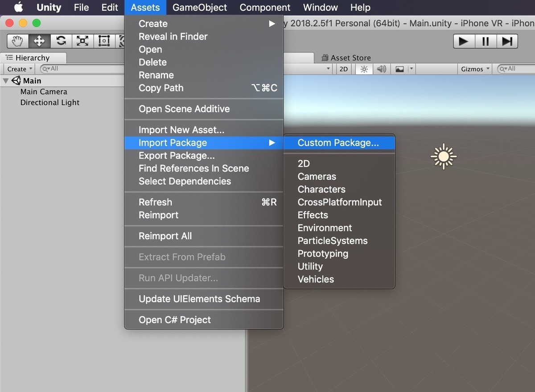Open the File menu
The height and width of the screenshot is (392, 535).
[x=81, y=8]
